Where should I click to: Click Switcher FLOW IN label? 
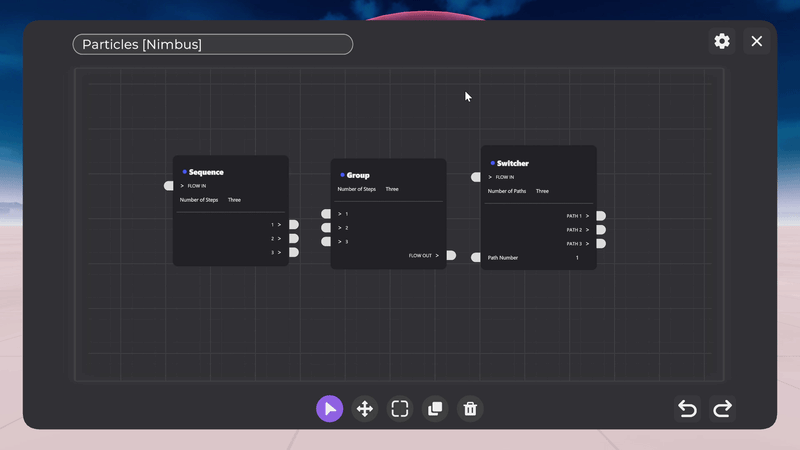click(x=505, y=178)
